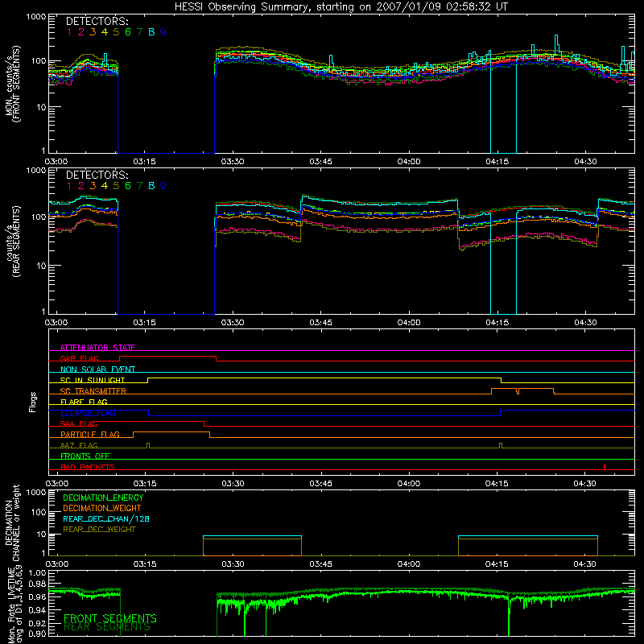This screenshot has height=644, width=644.
Task: Click the 0.96 livetime axis tick label
Action: [37, 597]
